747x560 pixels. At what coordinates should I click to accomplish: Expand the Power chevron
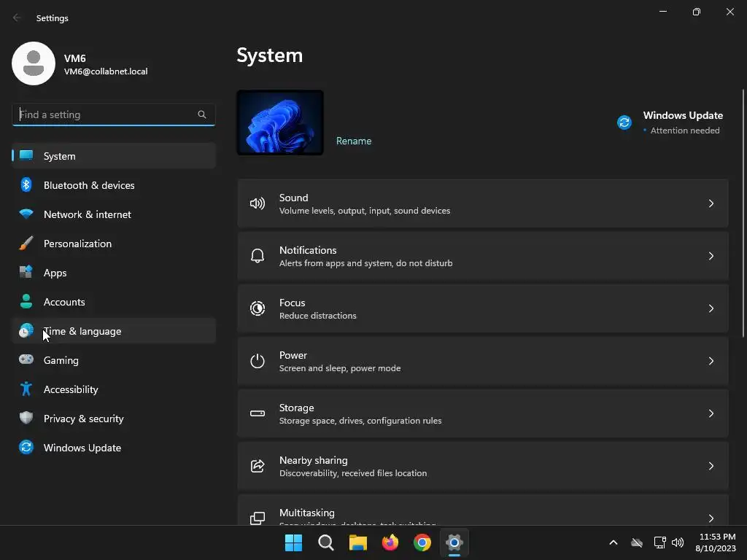711,361
